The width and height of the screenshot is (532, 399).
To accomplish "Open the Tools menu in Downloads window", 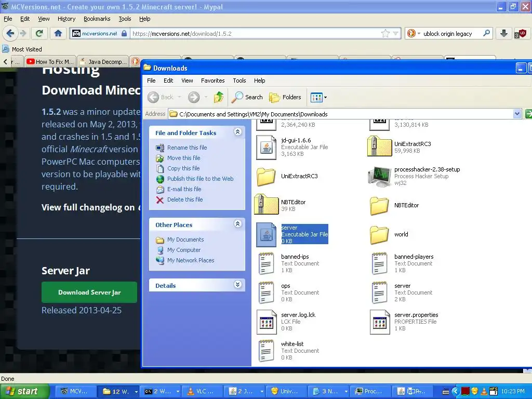I will coord(239,81).
